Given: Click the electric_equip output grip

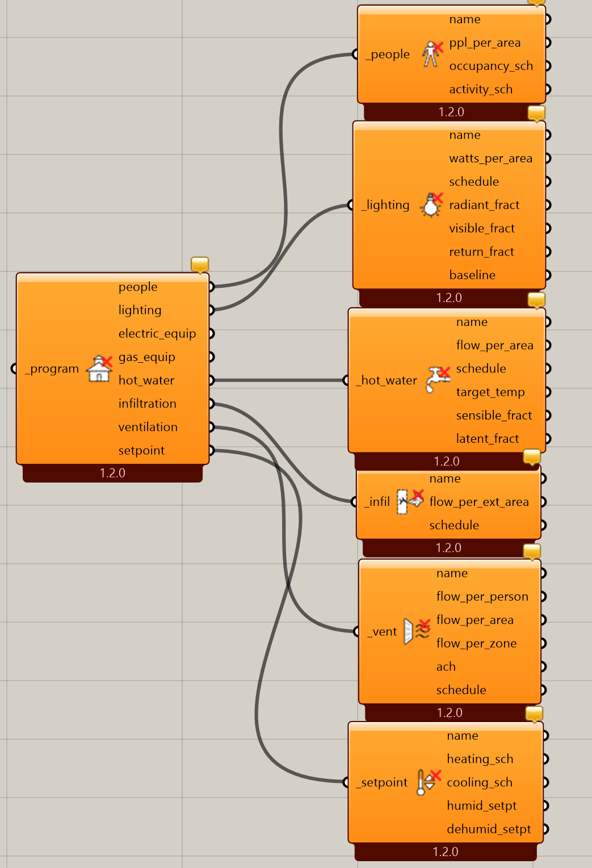Looking at the screenshot, I should coord(211,333).
